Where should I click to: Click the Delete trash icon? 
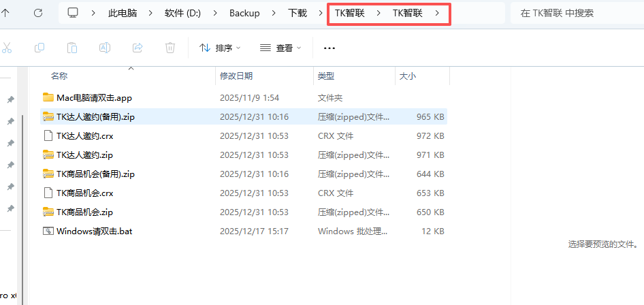point(170,48)
